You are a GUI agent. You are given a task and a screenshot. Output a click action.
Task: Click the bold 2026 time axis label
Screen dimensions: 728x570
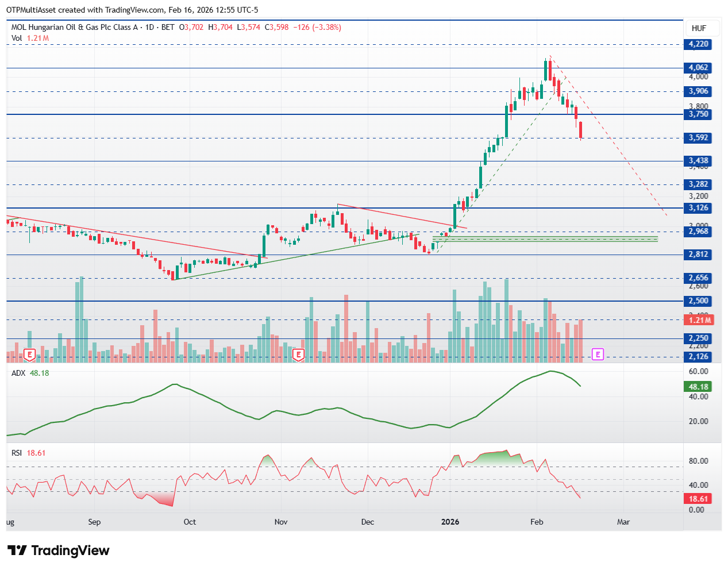(x=450, y=522)
